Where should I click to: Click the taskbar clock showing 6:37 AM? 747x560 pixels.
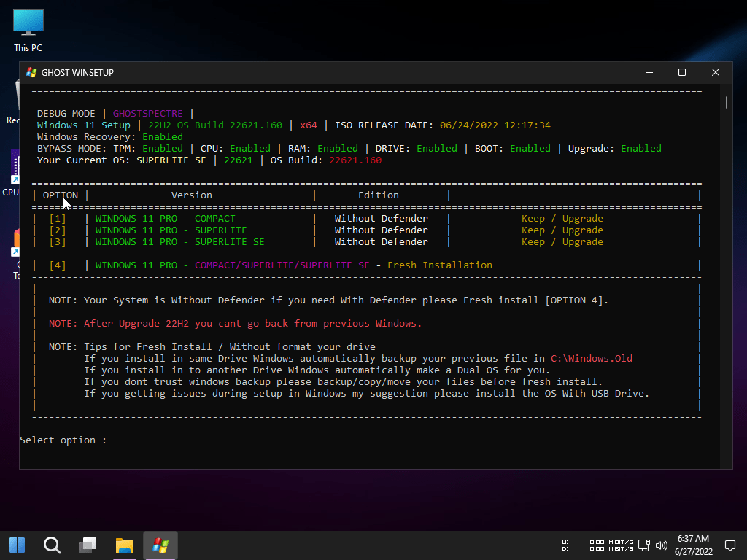point(693,545)
